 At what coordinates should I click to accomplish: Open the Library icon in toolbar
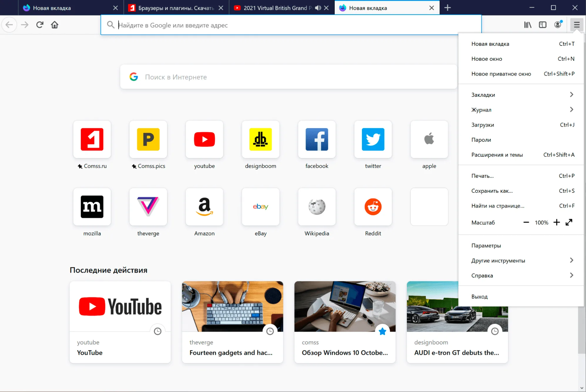click(528, 25)
